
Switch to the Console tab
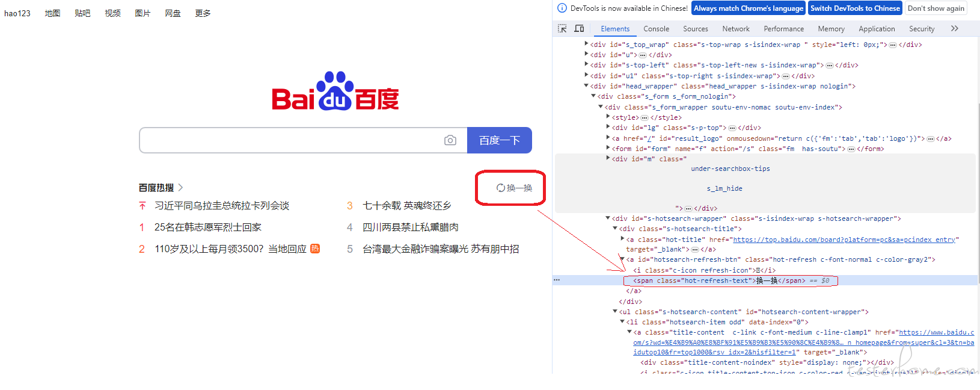coord(656,29)
